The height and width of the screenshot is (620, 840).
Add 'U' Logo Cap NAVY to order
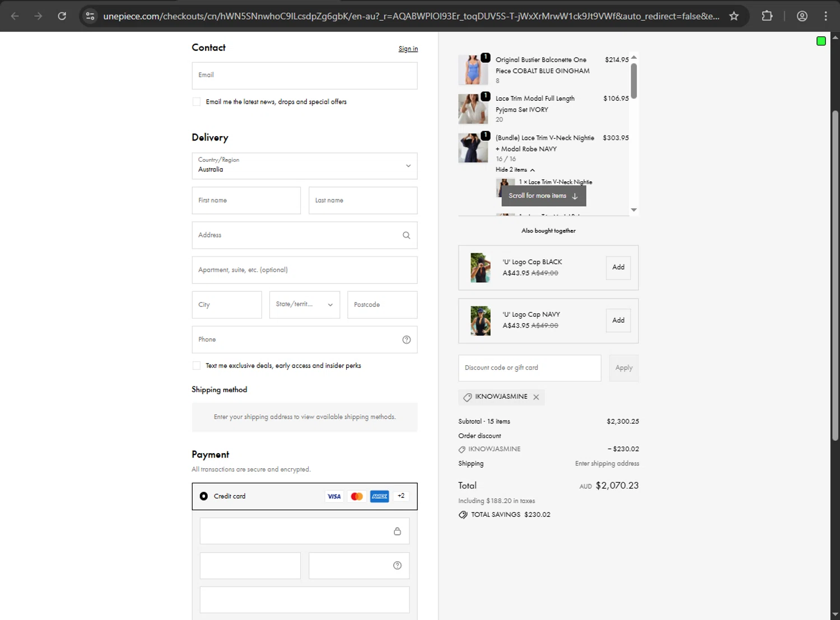pos(618,320)
